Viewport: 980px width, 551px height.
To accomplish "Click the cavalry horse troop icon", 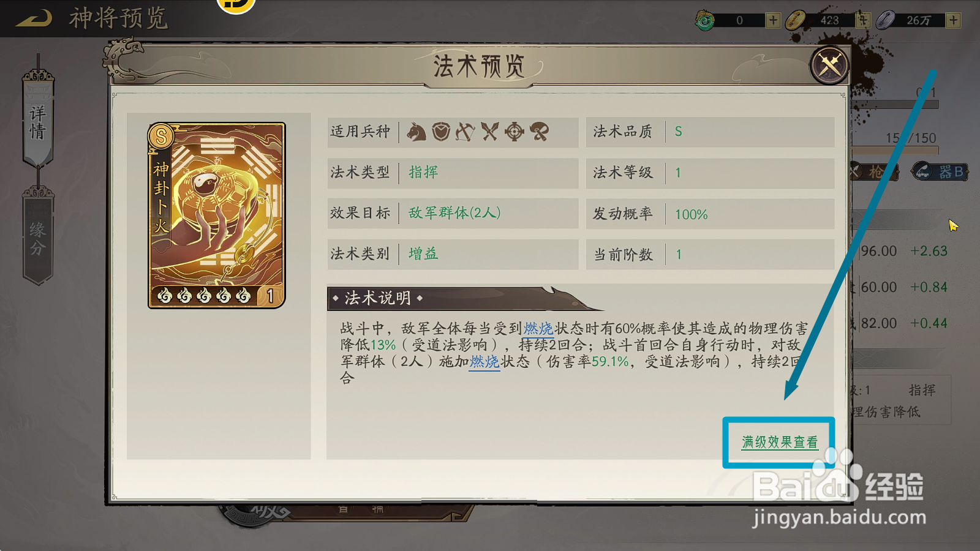I will click(x=417, y=132).
